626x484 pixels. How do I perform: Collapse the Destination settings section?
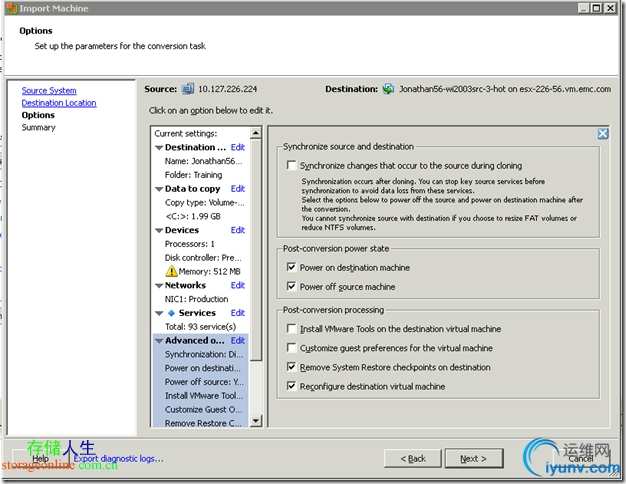coord(159,148)
